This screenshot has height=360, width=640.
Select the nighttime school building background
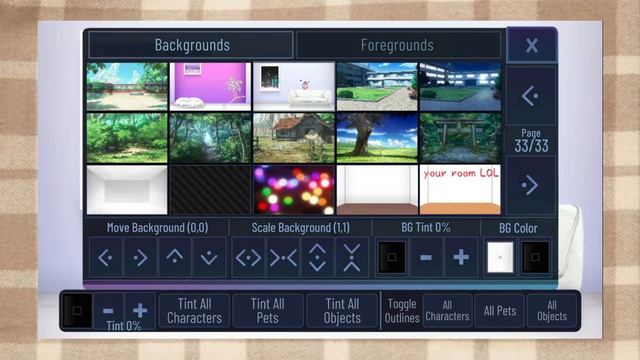click(x=460, y=87)
